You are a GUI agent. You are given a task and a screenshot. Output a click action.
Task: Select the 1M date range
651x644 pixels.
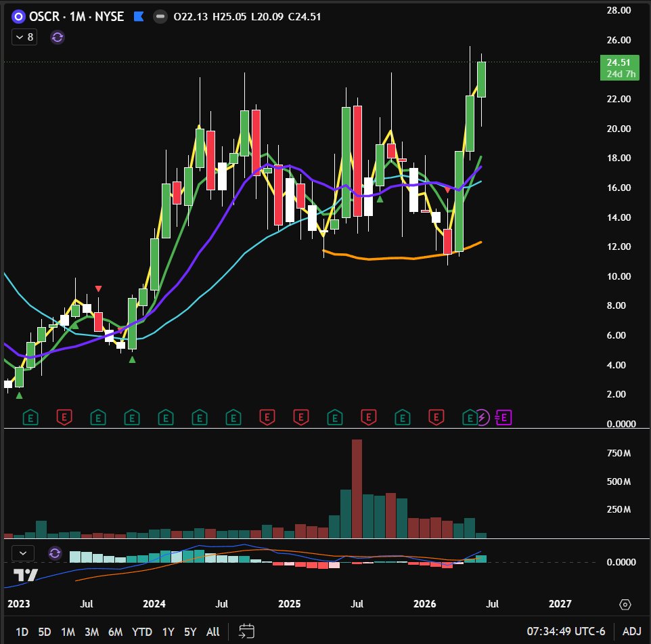click(68, 632)
